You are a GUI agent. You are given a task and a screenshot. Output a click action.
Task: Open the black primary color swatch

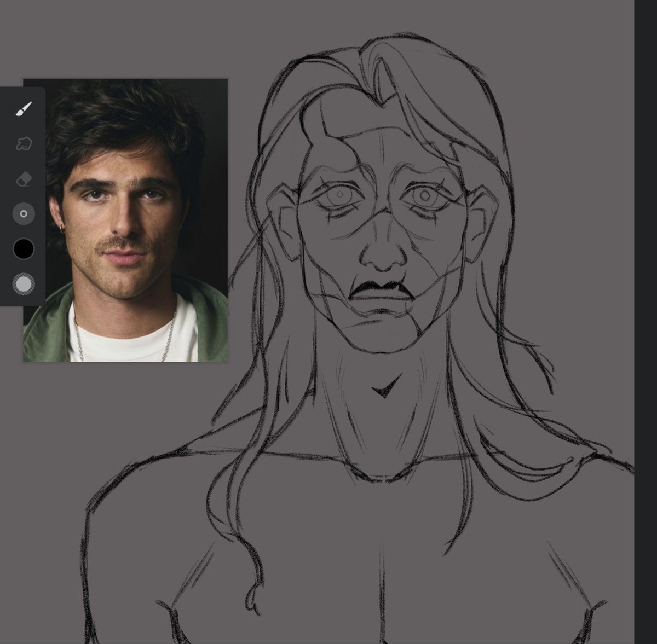[x=24, y=249]
